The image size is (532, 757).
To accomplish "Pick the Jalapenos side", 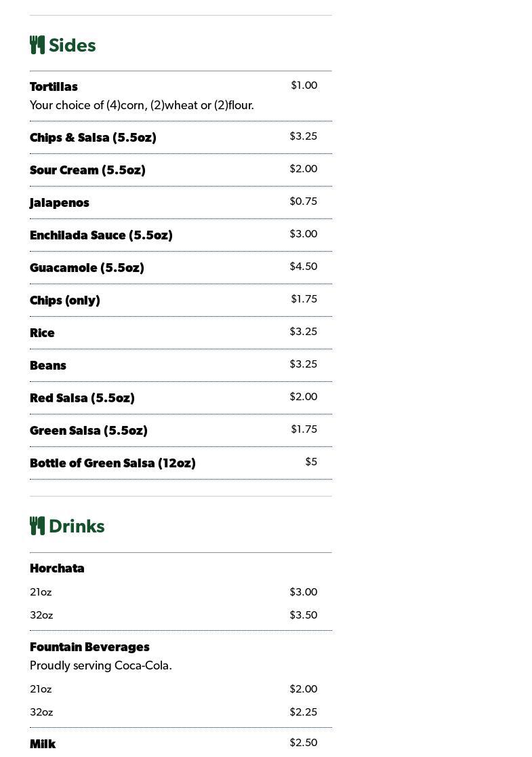I will click(x=60, y=203).
